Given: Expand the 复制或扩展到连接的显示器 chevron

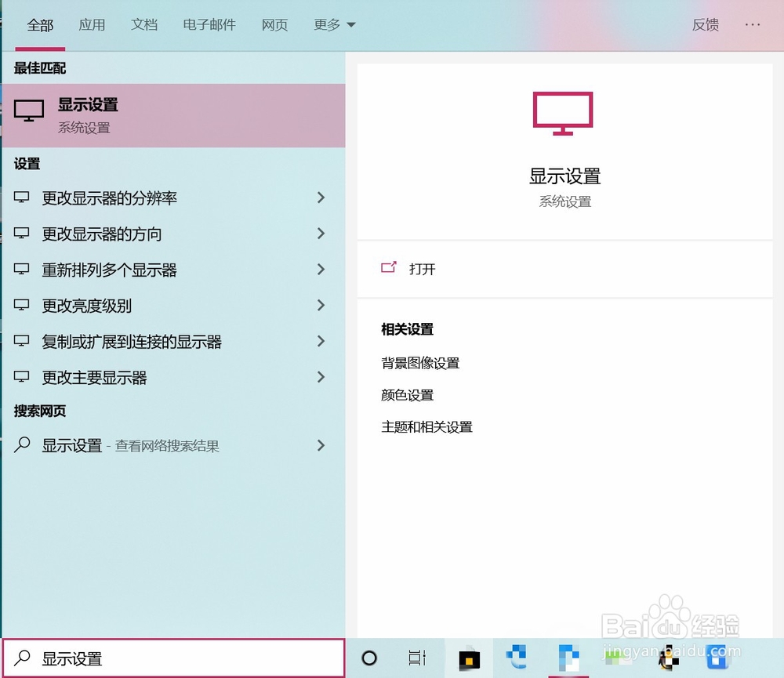Looking at the screenshot, I should 321,341.
